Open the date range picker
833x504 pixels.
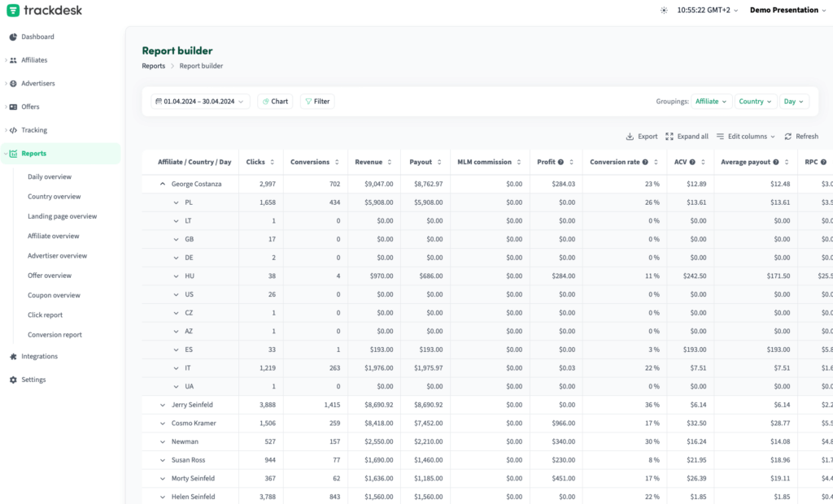(x=200, y=102)
